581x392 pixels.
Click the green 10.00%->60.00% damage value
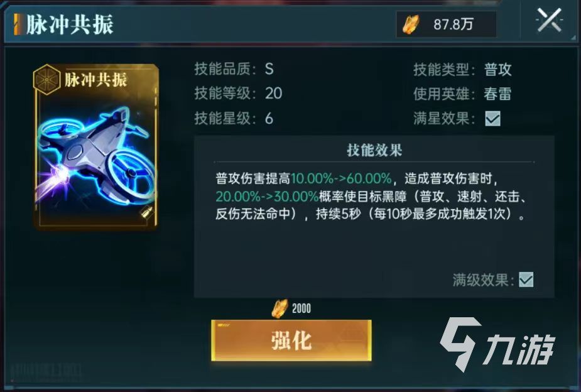pyautogui.click(x=341, y=178)
